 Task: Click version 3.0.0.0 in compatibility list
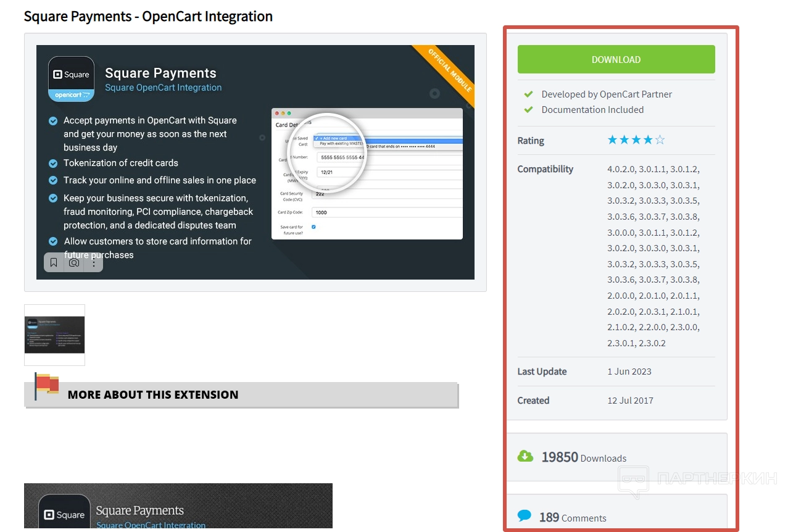[x=621, y=233]
